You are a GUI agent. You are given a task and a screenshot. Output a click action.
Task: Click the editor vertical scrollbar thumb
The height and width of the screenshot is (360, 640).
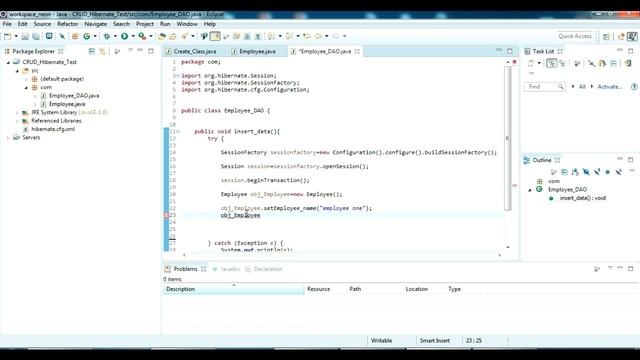(508, 138)
